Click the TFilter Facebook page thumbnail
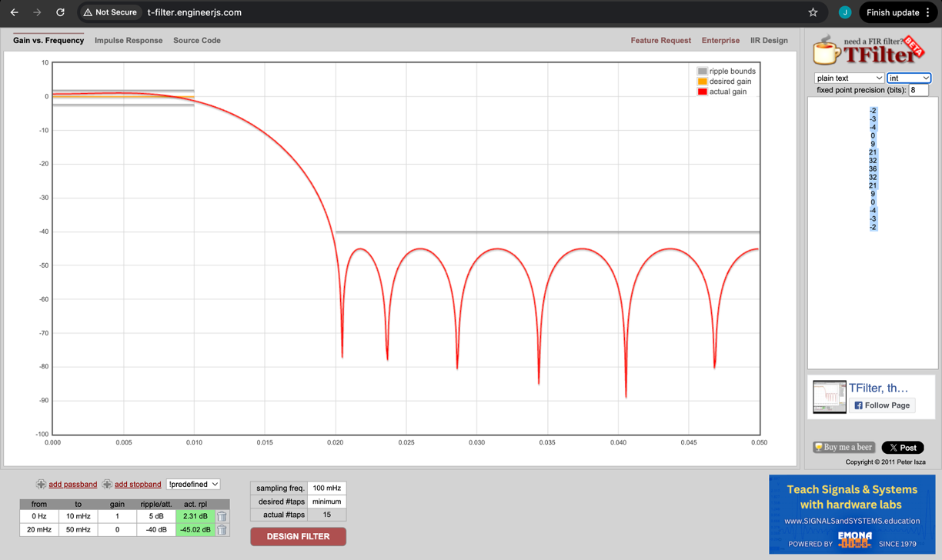Viewport: 942px width, 560px height. coord(830,396)
